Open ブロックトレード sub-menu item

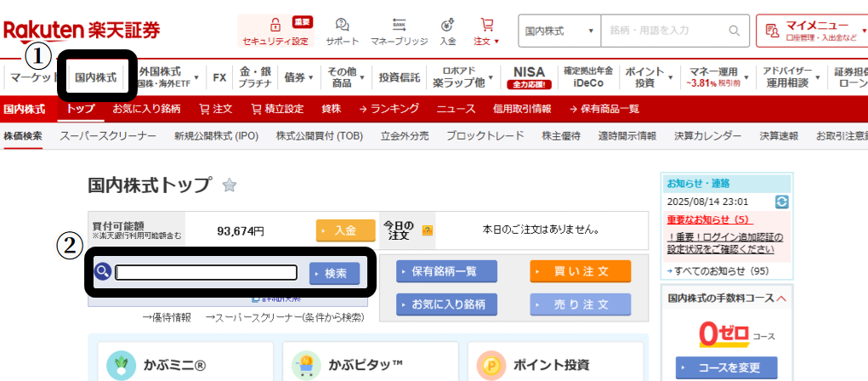pyautogui.click(x=485, y=136)
